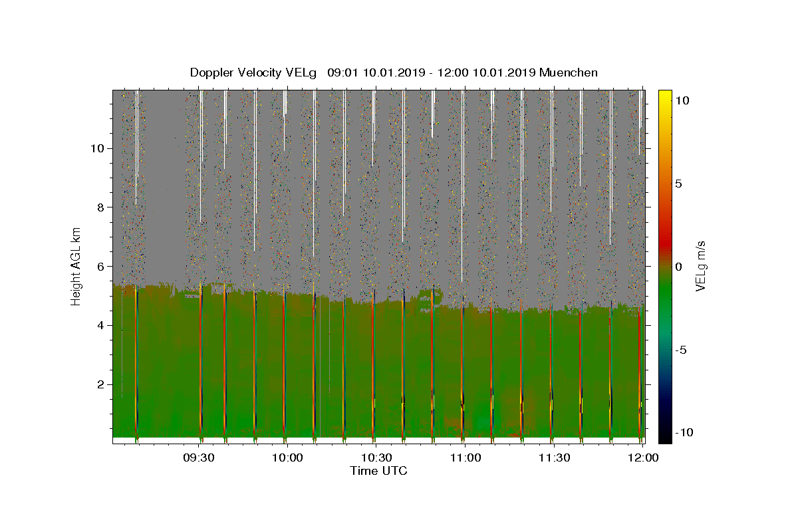Click the colorbar value -5 label
The width and height of the screenshot is (798, 532).
(682, 350)
